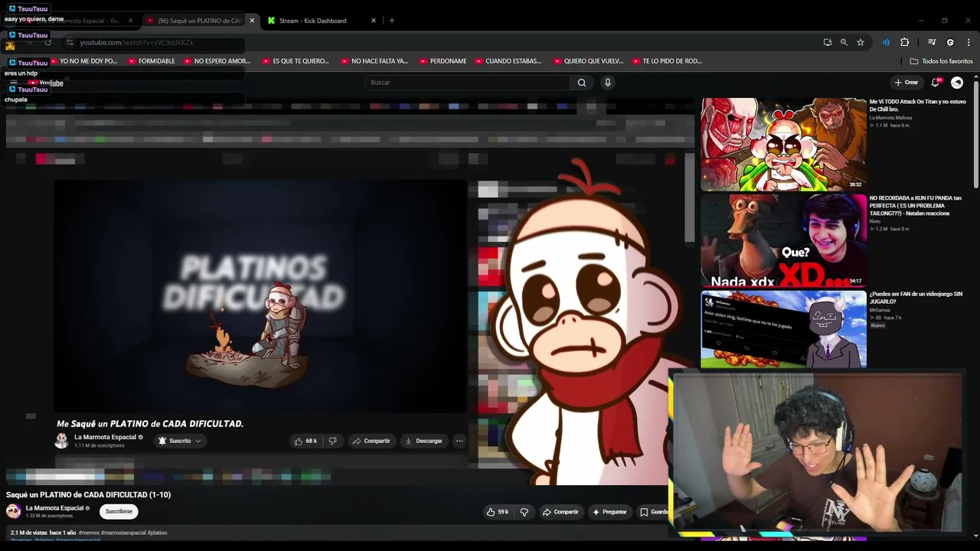Click channel avatar beside 1.11 M de suscriptores
Image resolution: width=980 pixels, height=551 pixels.
click(x=62, y=441)
